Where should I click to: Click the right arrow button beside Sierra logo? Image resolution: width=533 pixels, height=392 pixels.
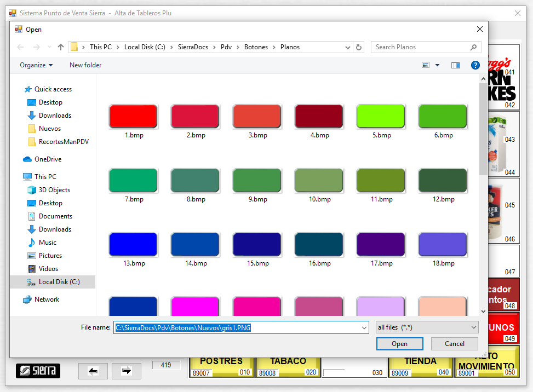[127, 371]
